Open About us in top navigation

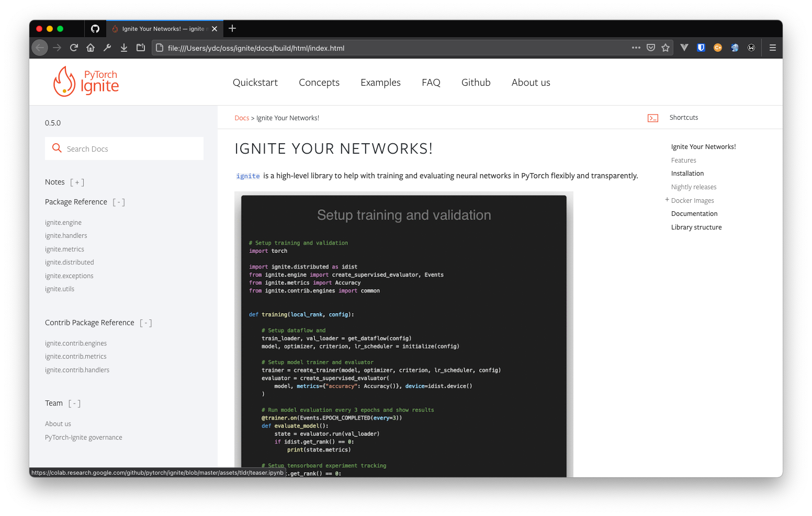point(531,83)
